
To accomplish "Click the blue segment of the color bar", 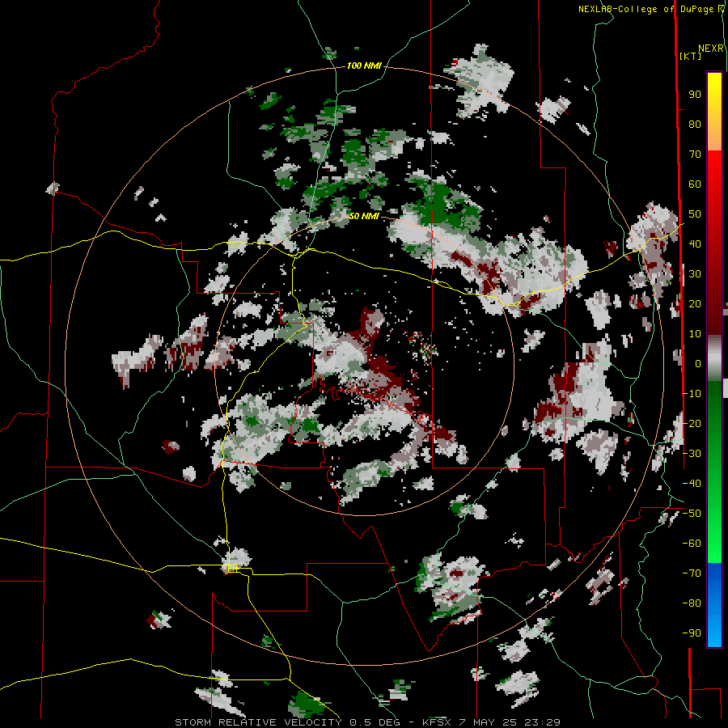I will click(714, 603).
